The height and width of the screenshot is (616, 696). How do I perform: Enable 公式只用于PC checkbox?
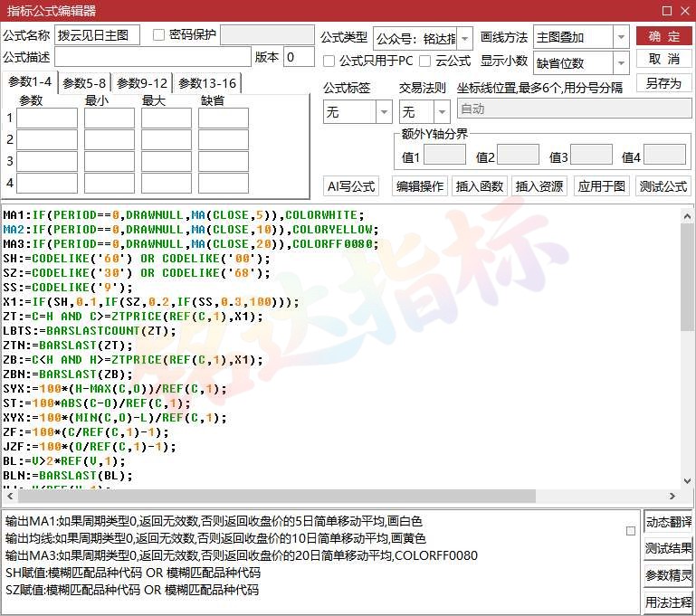coord(329,62)
